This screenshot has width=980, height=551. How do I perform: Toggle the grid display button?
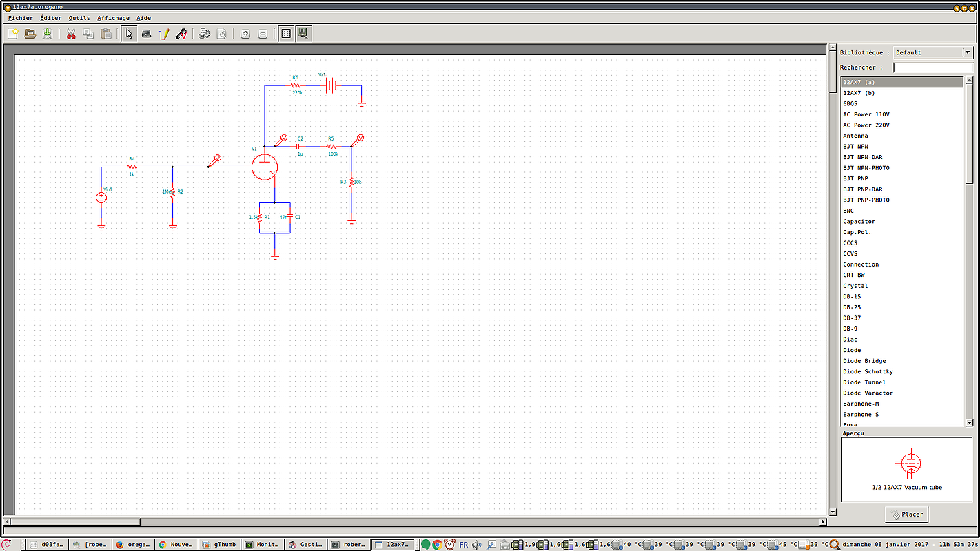click(286, 34)
